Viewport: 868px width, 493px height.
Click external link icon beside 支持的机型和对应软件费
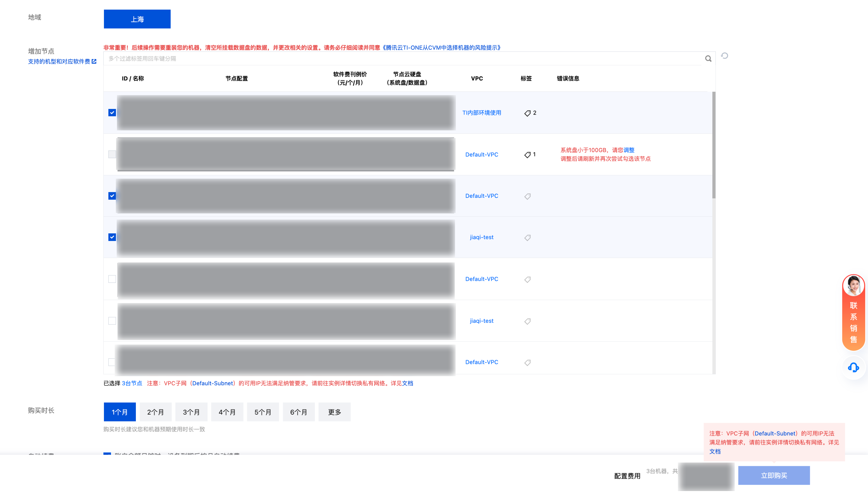pyautogui.click(x=94, y=61)
